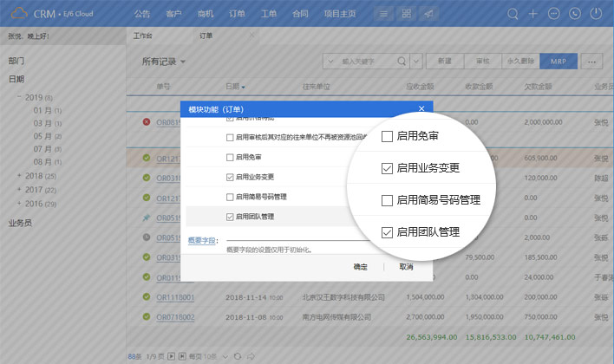Image resolution: width=614 pixels, height=364 pixels.
Task: Click the blue MRP button
Action: pos(558,62)
